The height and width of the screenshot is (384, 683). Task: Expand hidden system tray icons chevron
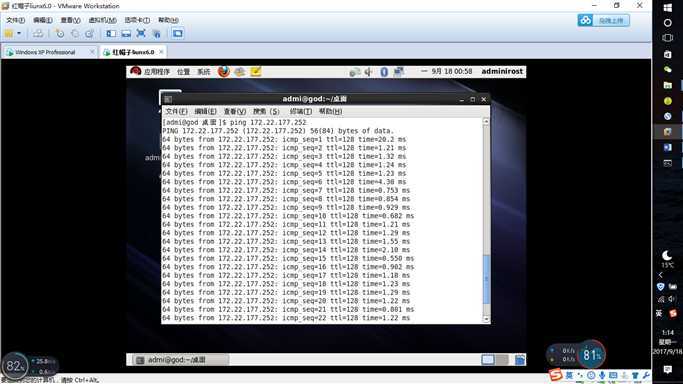click(x=661, y=275)
